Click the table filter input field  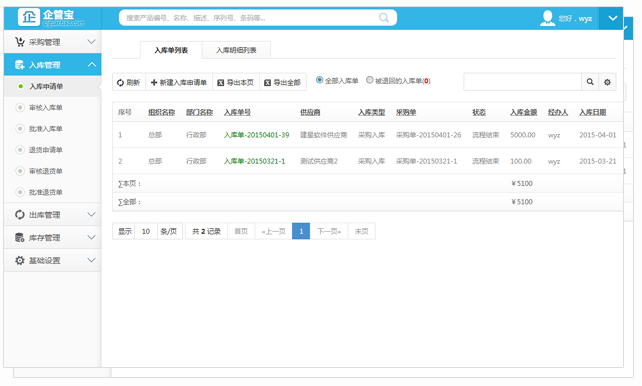tap(522, 82)
